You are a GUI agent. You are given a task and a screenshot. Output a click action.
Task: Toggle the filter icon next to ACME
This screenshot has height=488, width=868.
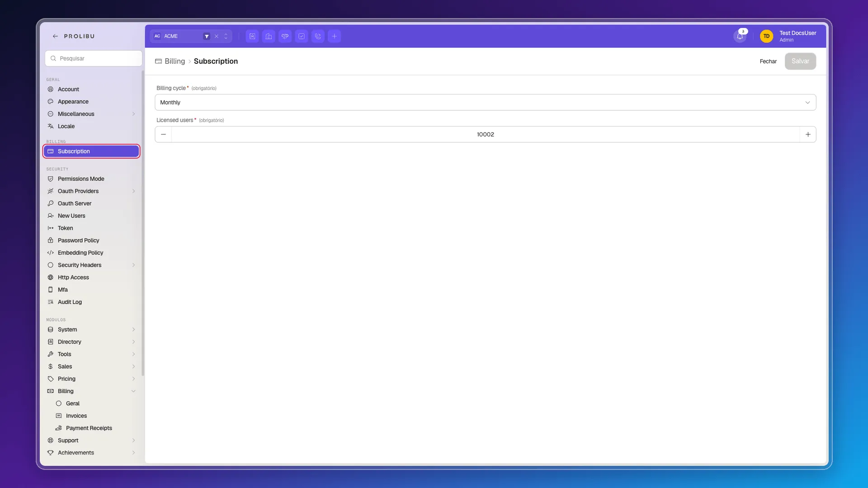[x=207, y=36]
